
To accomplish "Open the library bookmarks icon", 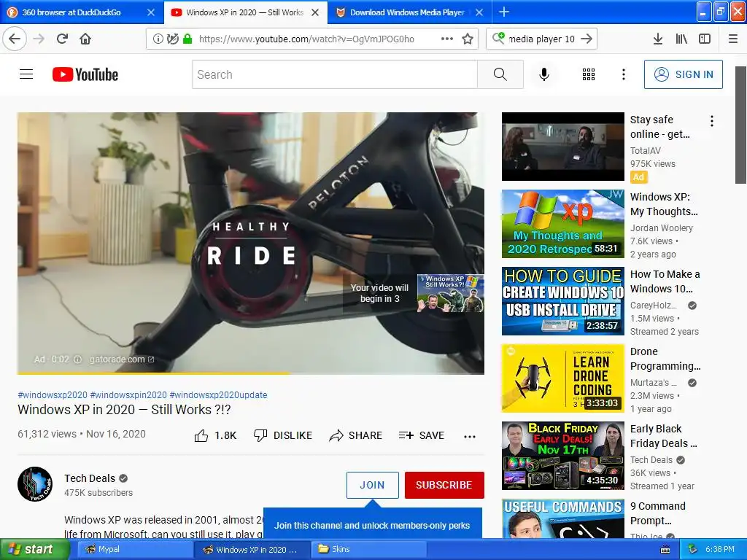I will point(681,39).
